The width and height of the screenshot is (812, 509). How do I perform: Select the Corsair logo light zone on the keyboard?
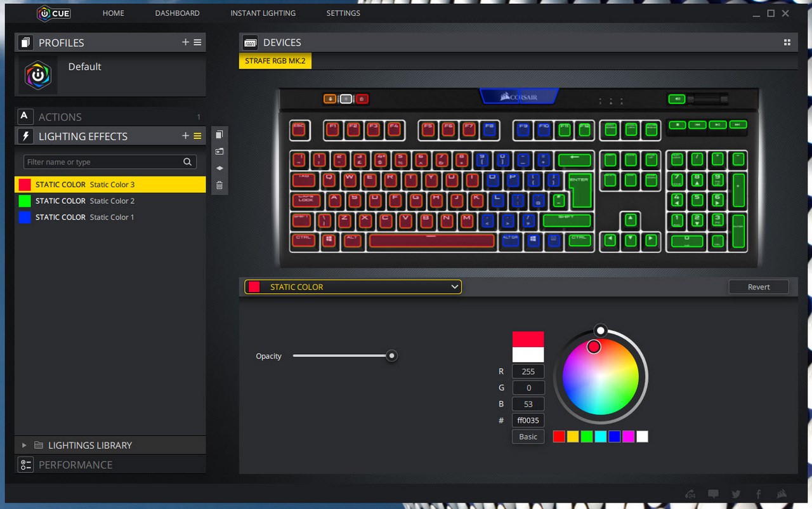click(519, 97)
